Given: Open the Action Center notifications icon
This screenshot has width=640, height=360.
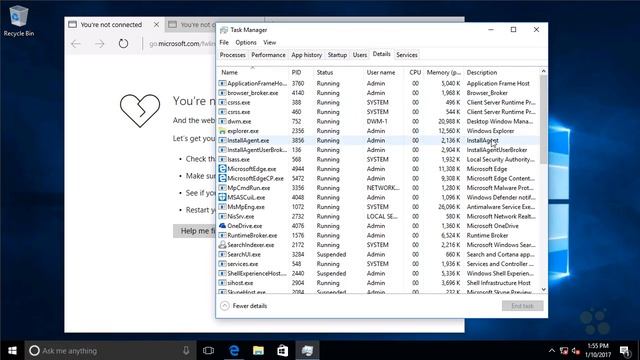Looking at the screenshot, I should click(624, 351).
